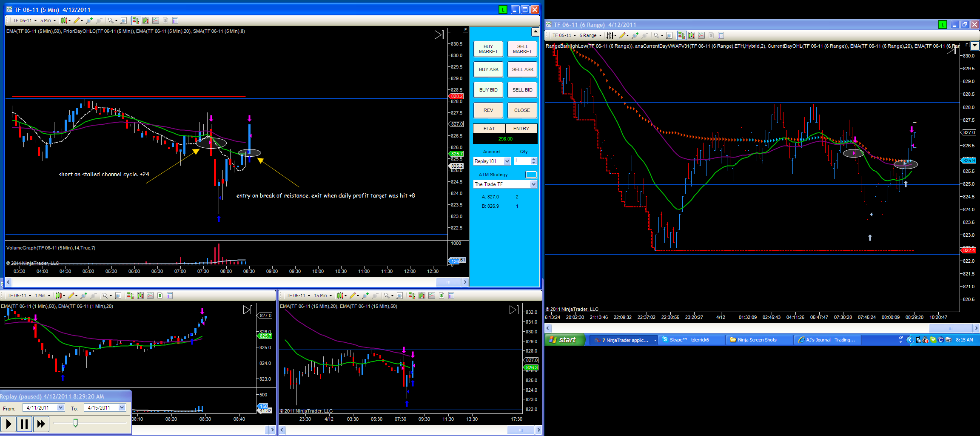Open Strategies icon in 5 Min chart toolbar
The width and height of the screenshot is (980, 436).
coord(165,20)
